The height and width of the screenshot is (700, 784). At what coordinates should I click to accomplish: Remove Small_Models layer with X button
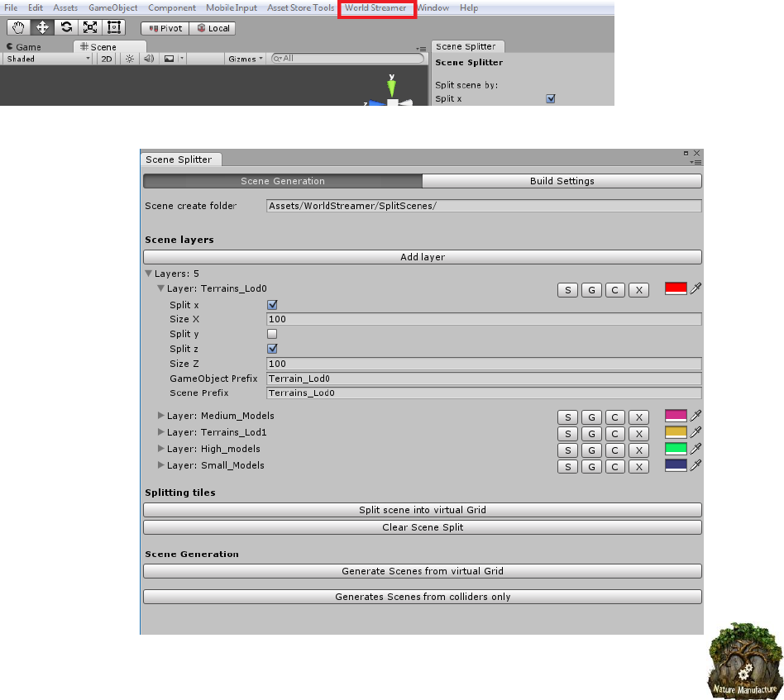coord(639,467)
